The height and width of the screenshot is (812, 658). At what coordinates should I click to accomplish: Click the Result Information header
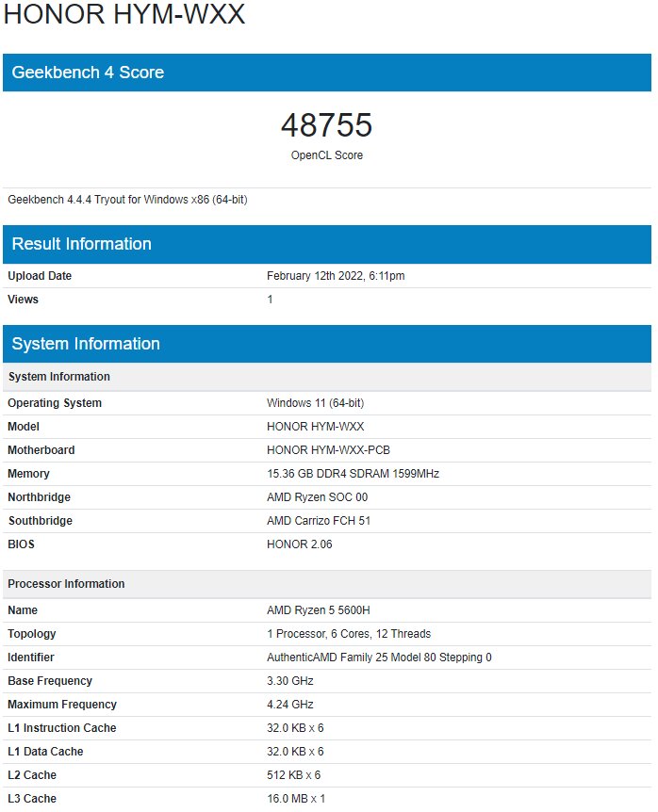coord(327,244)
